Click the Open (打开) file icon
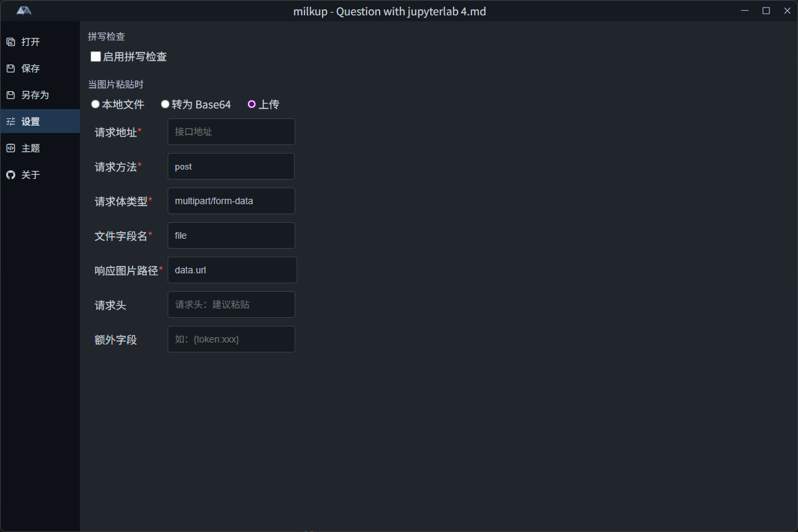This screenshot has width=798, height=532. 10,42
